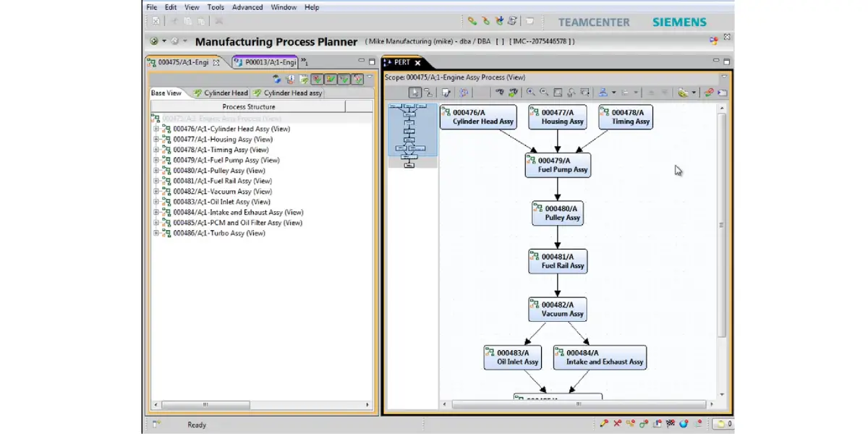Open the Tools menu

coord(216,7)
